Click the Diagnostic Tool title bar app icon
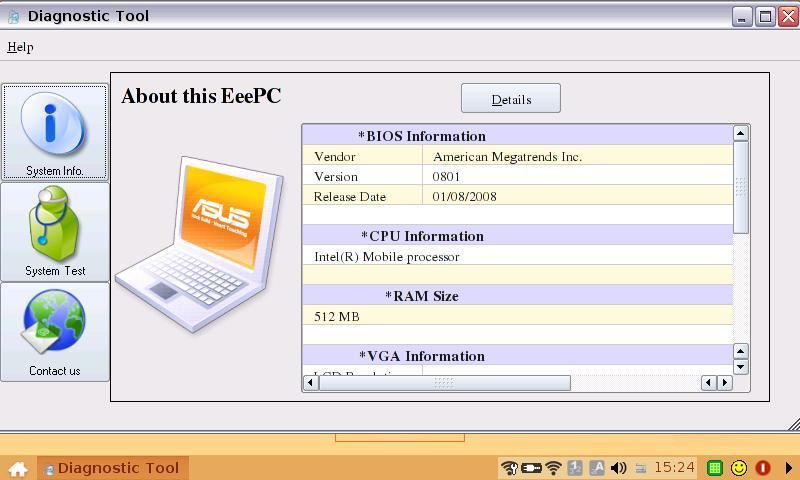The image size is (800, 480). click(x=14, y=17)
